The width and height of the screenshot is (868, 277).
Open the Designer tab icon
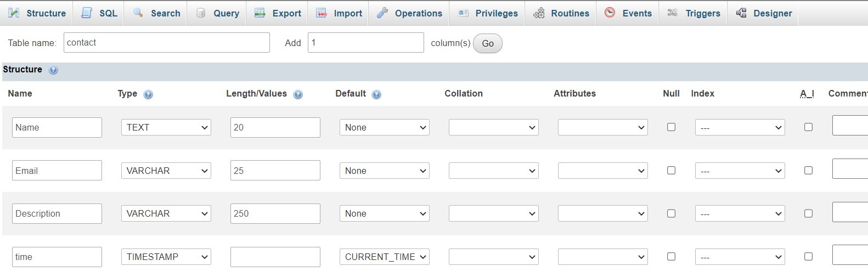click(x=741, y=13)
